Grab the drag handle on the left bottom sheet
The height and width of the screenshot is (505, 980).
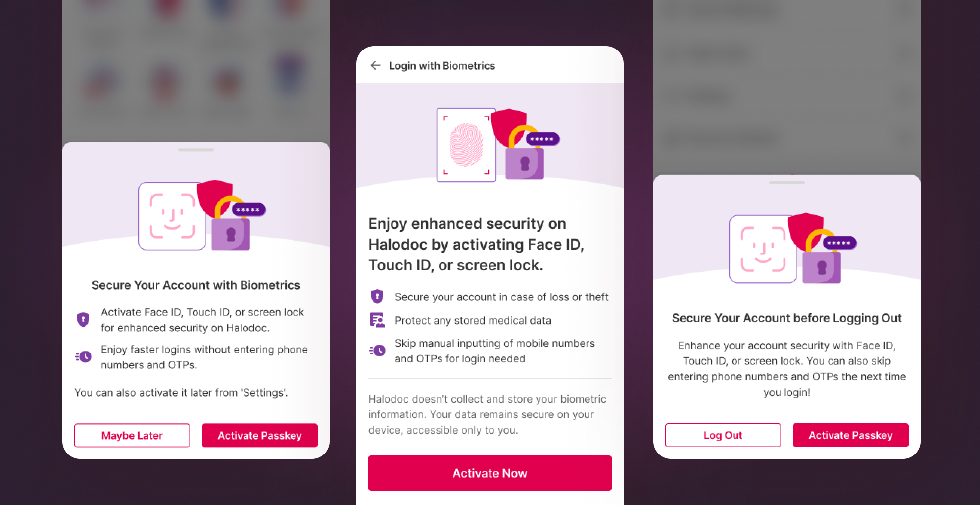[x=196, y=149]
